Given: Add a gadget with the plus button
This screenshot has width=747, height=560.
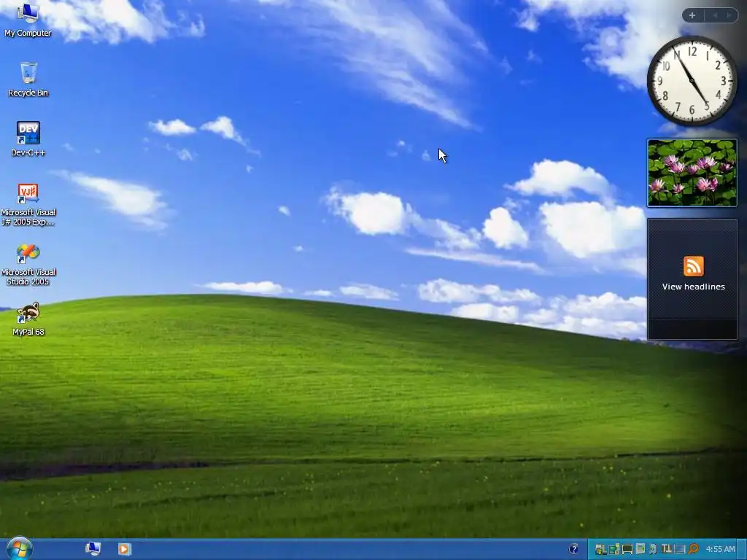Looking at the screenshot, I should [x=692, y=15].
